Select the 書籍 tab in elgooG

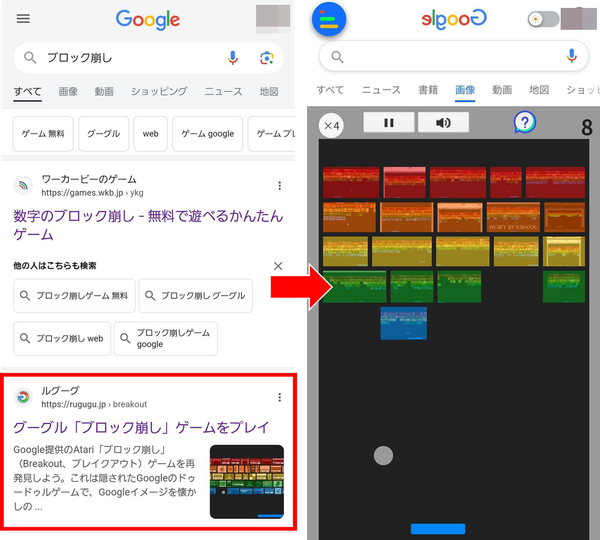click(x=428, y=90)
